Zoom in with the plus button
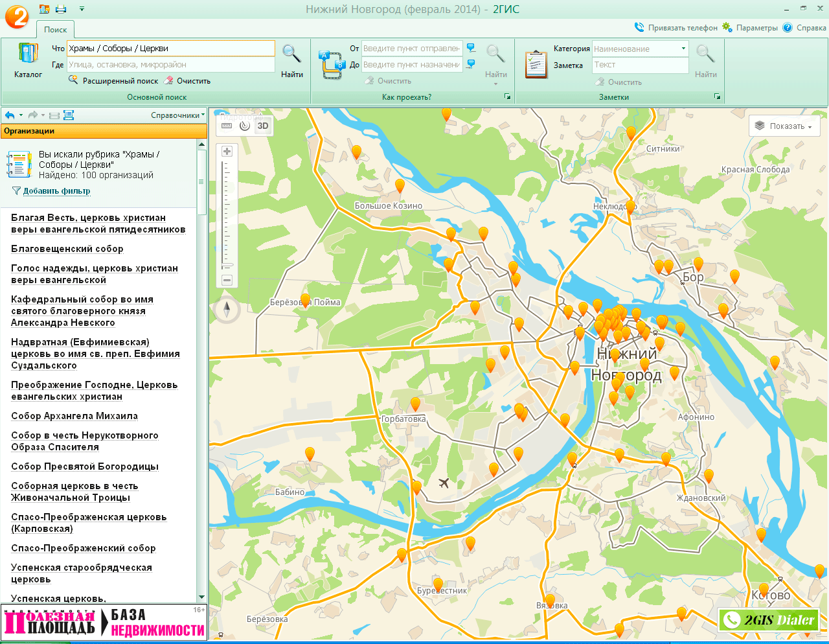Viewport: 829px width, 644px height. click(x=227, y=151)
